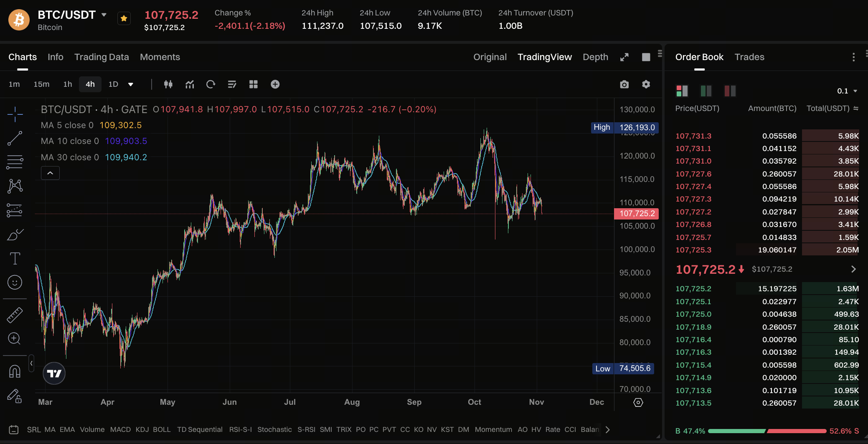Show only sell orders view
This screenshot has height=444, width=868.
[730, 91]
